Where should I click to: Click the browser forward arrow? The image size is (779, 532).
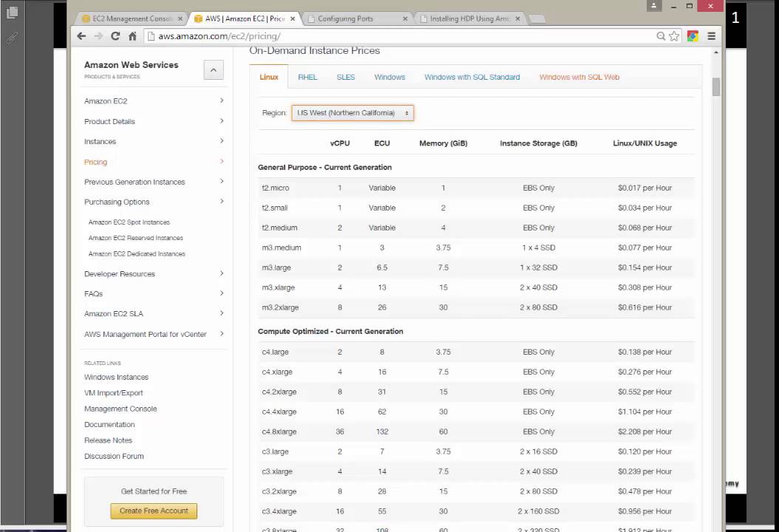click(98, 35)
